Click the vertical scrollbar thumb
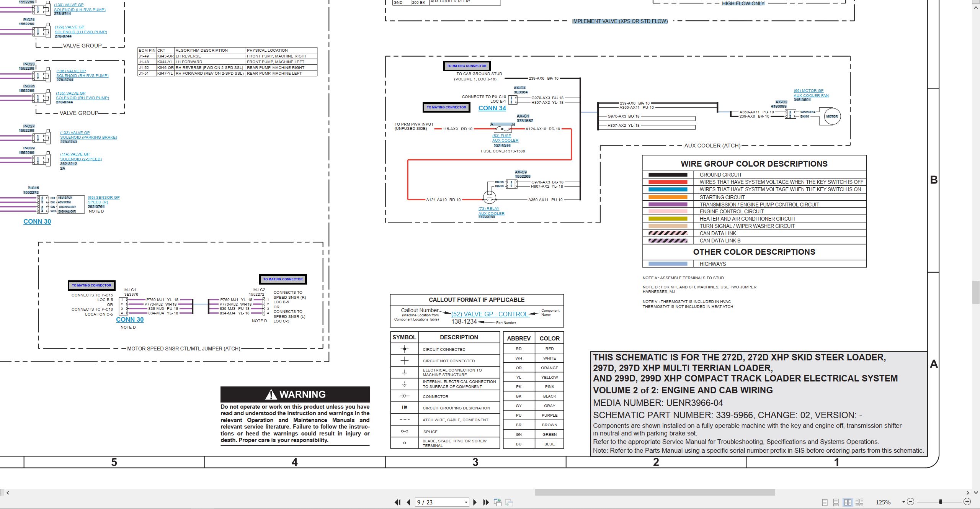This screenshot has height=509, width=980. click(x=976, y=292)
